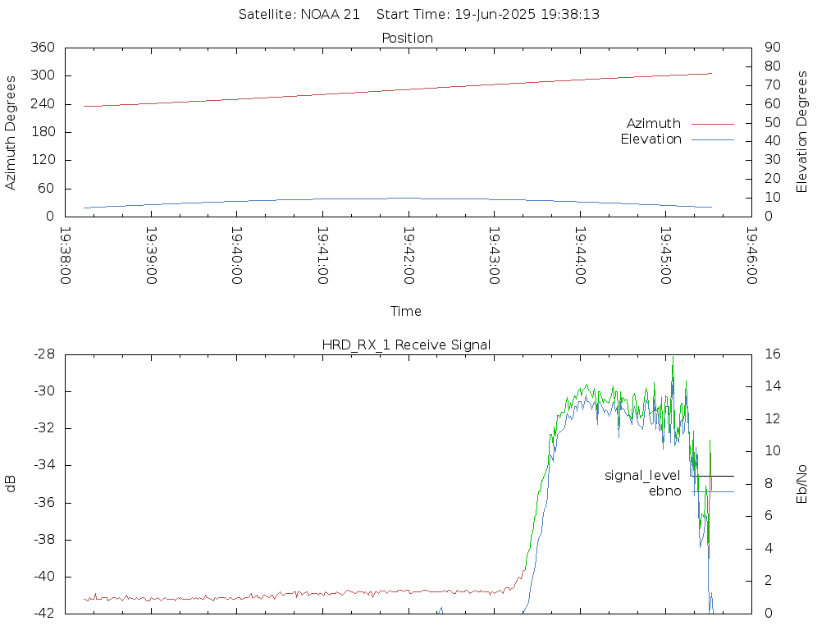Click the '-34' dB tick label

[x=44, y=466]
